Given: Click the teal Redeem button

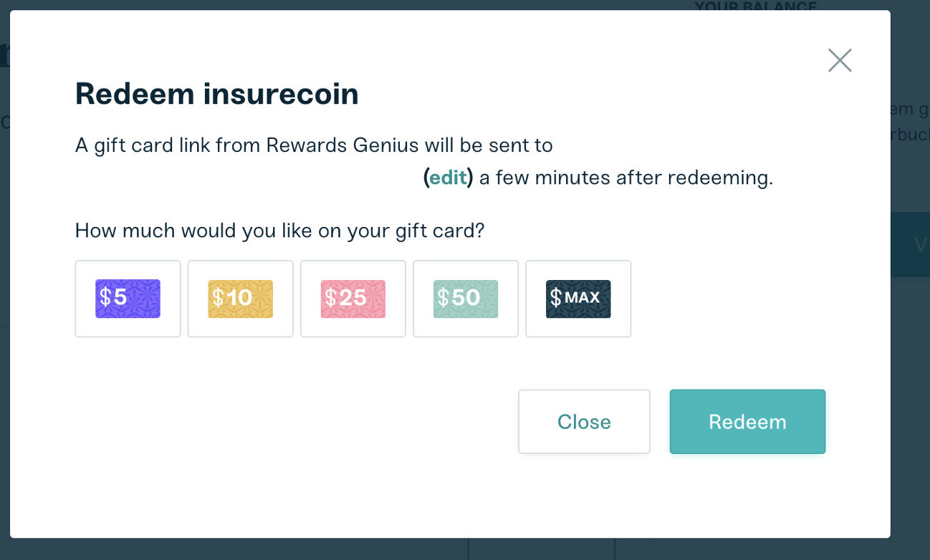Looking at the screenshot, I should tap(747, 422).
